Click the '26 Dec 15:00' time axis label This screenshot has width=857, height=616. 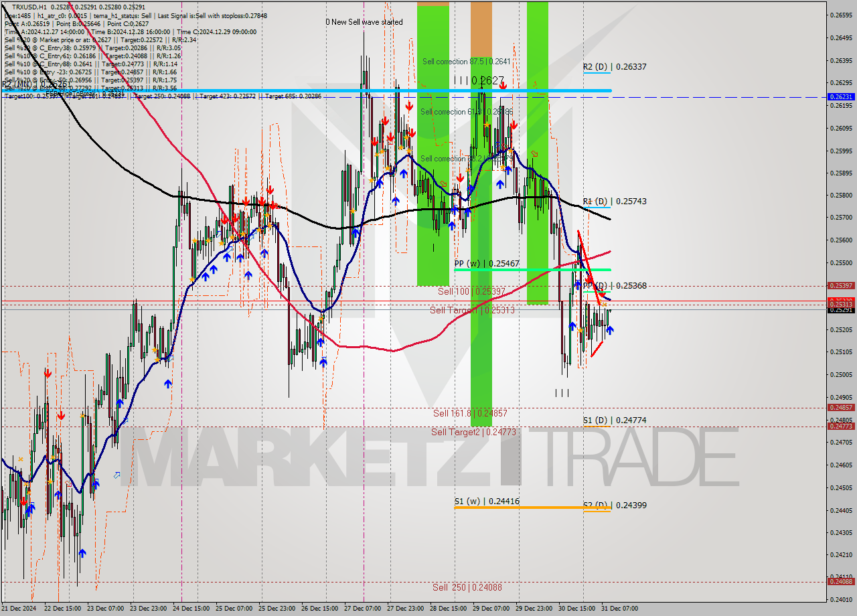click(320, 609)
